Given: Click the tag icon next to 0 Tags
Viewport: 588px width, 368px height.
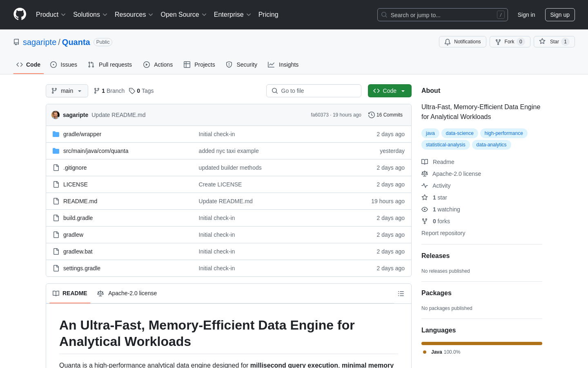Looking at the screenshot, I should [132, 91].
